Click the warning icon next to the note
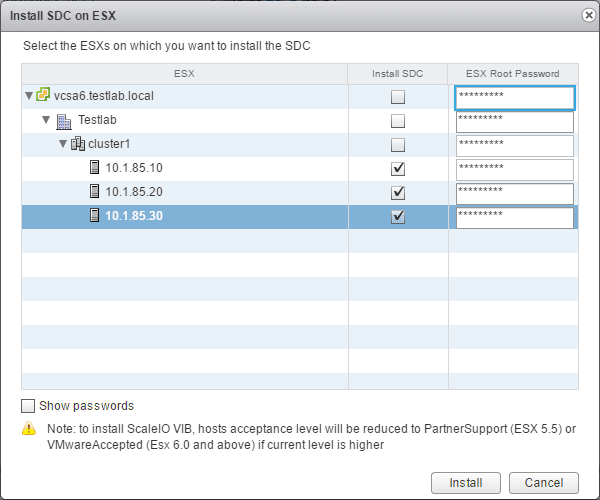Screen dimensions: 600x500 (x=28, y=429)
